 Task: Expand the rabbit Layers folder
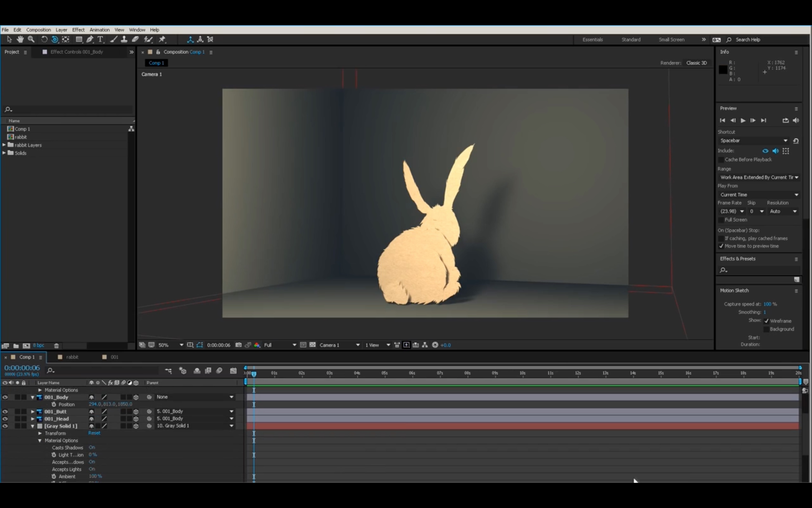(x=4, y=145)
